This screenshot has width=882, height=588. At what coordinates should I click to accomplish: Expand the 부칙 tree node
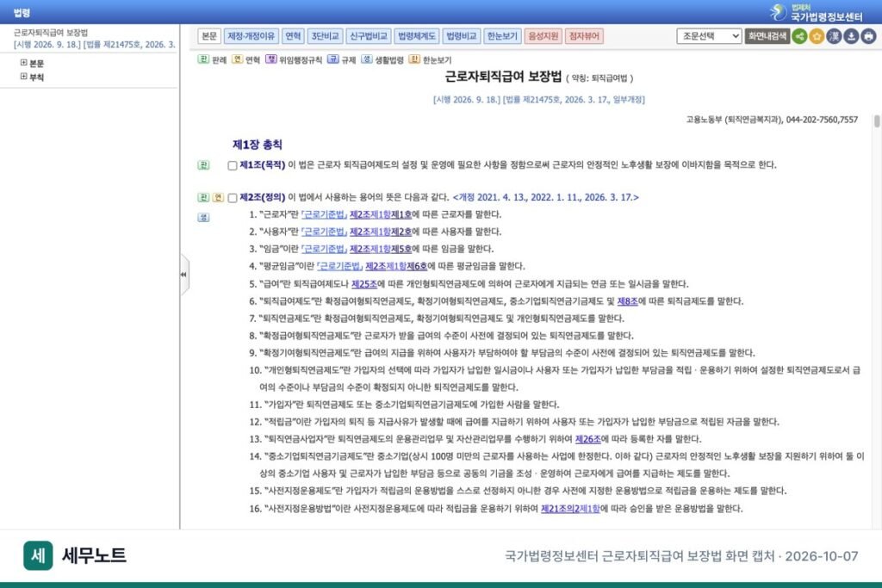[x=23, y=77]
